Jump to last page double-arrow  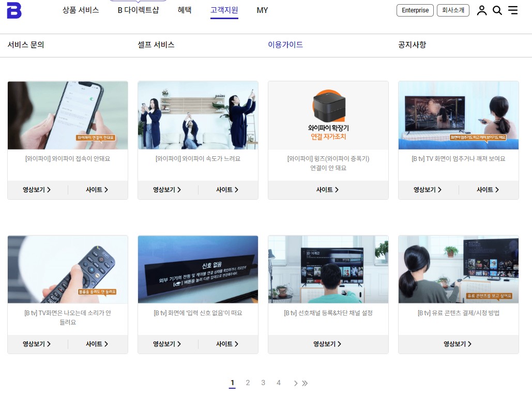pos(305,383)
